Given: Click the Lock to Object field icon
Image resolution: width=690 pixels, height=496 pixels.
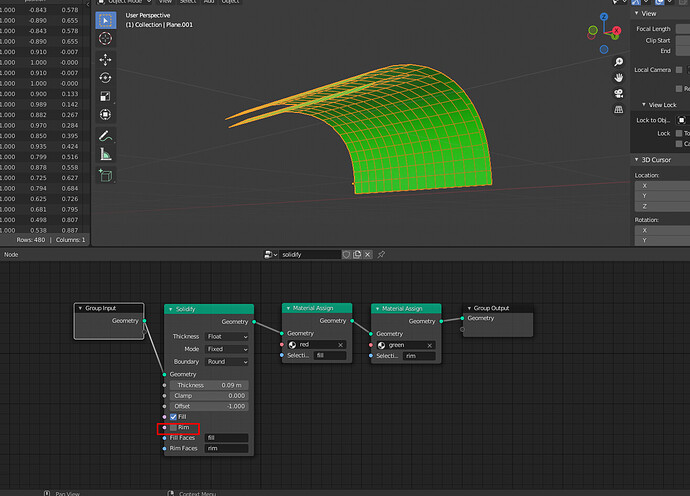Looking at the screenshot, I should [681, 120].
